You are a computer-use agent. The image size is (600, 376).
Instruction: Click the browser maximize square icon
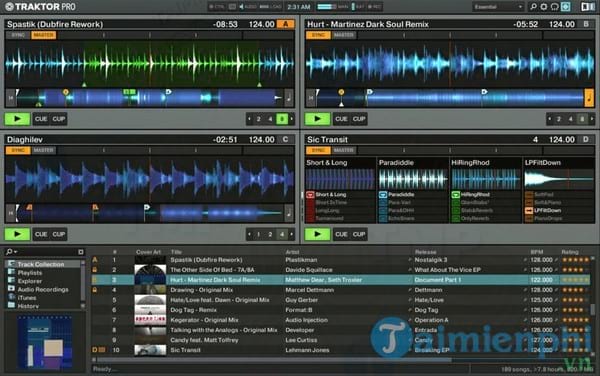pos(81,252)
